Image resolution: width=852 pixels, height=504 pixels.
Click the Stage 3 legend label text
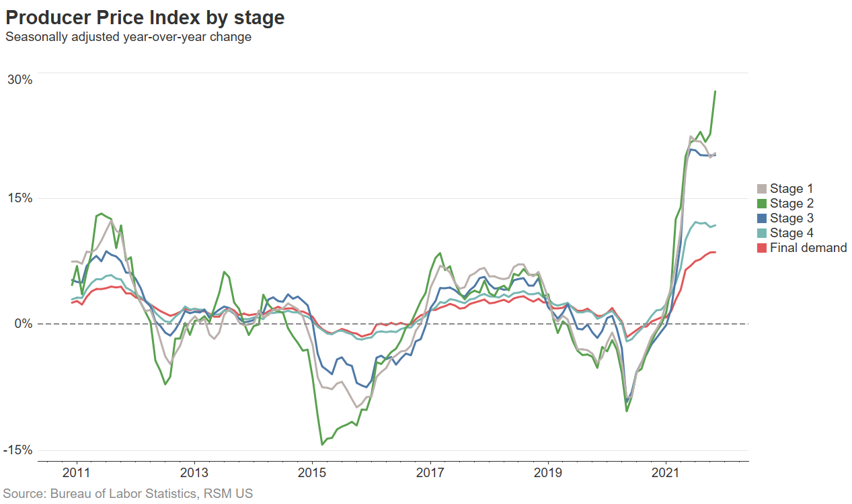tap(791, 218)
